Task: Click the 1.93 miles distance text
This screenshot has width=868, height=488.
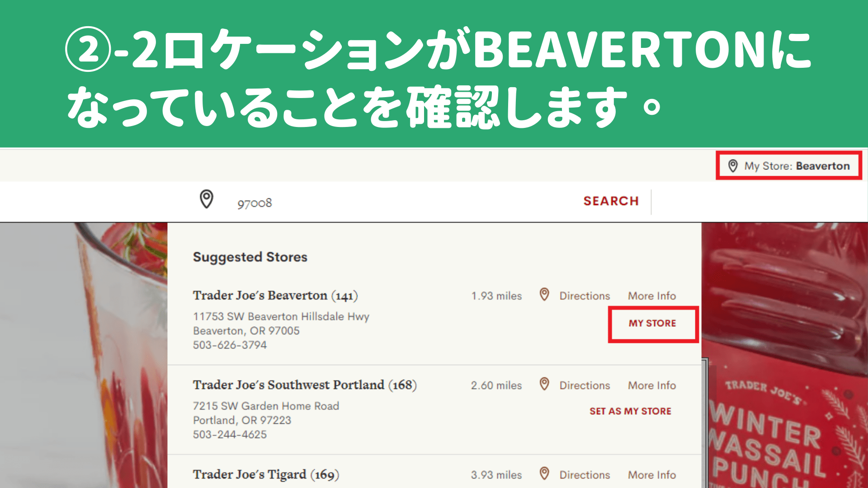Action: coord(496,296)
